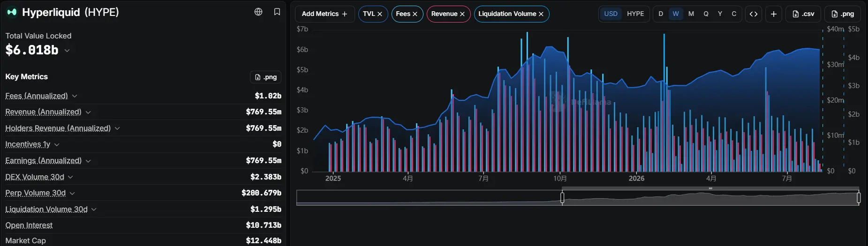This screenshot has height=246, width=868.
Task: Open the Add Metrics menu
Action: 325,14
